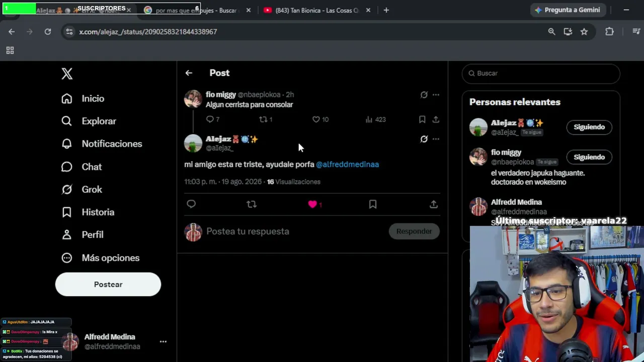Open Chat in the sidebar
This screenshot has width=644, height=362.
(x=82, y=167)
